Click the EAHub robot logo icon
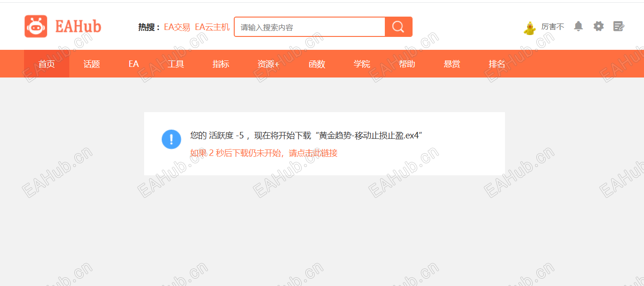Screen dimensions: 644x286 [36, 26]
